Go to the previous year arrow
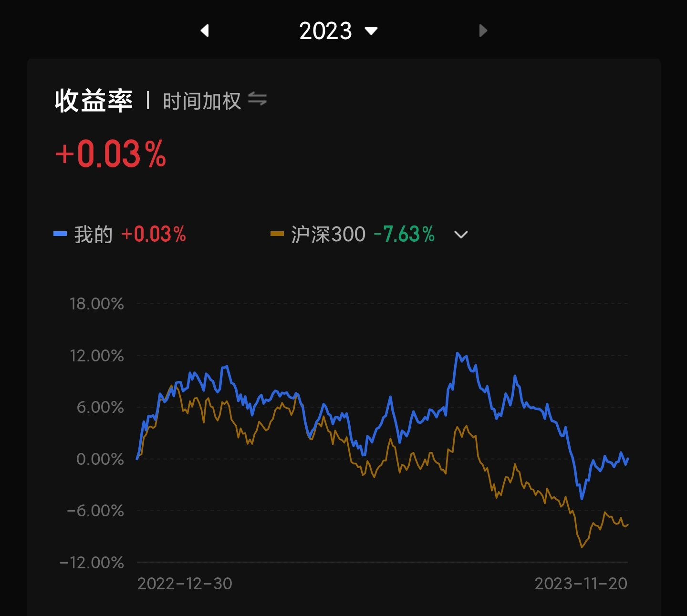This screenshot has height=616, width=687. point(205,31)
